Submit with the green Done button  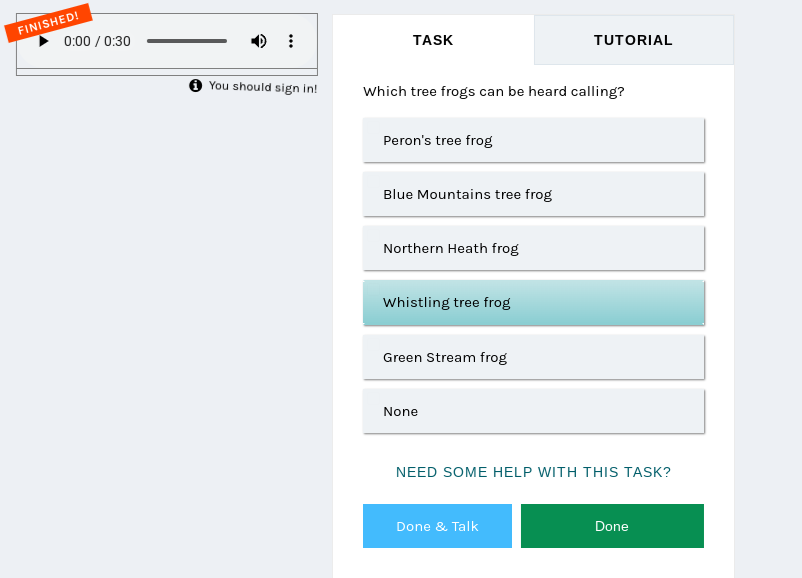click(612, 526)
